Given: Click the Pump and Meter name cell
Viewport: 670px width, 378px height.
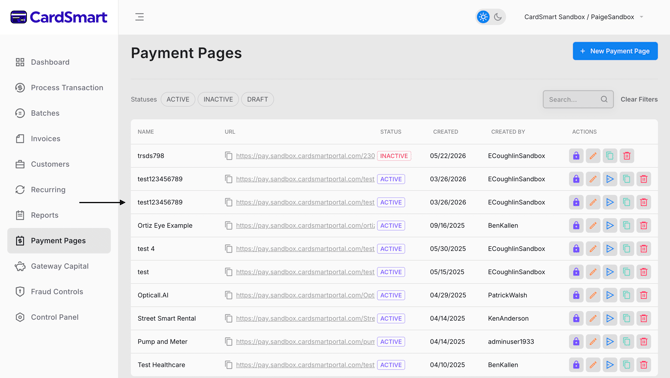Looking at the screenshot, I should click(162, 342).
